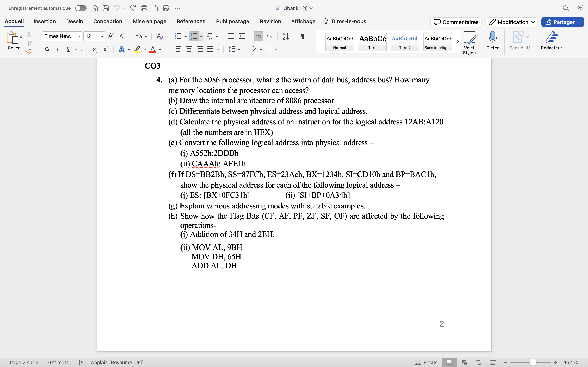
Task: Open the Dicter microphone tool
Action: (x=492, y=41)
